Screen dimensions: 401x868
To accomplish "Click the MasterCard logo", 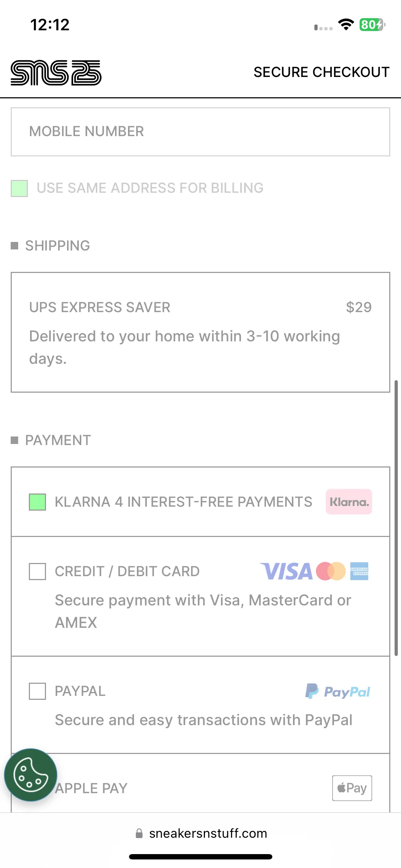I will [x=331, y=571].
